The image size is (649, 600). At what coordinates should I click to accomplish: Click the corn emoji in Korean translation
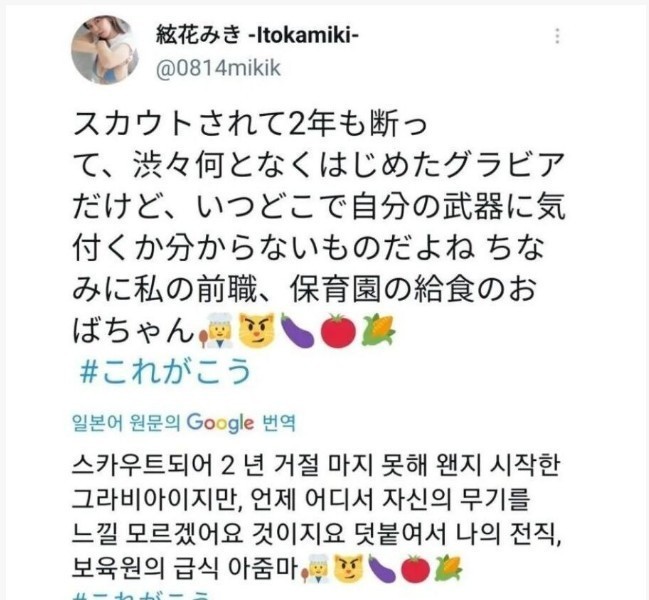click(x=448, y=568)
